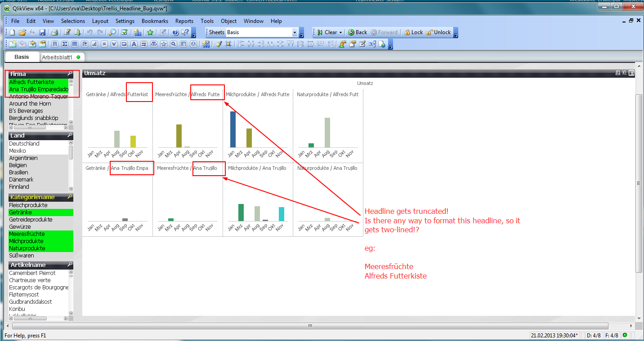
Task: Toggle selection of Getränke in Kategoriename
Action: click(41, 212)
